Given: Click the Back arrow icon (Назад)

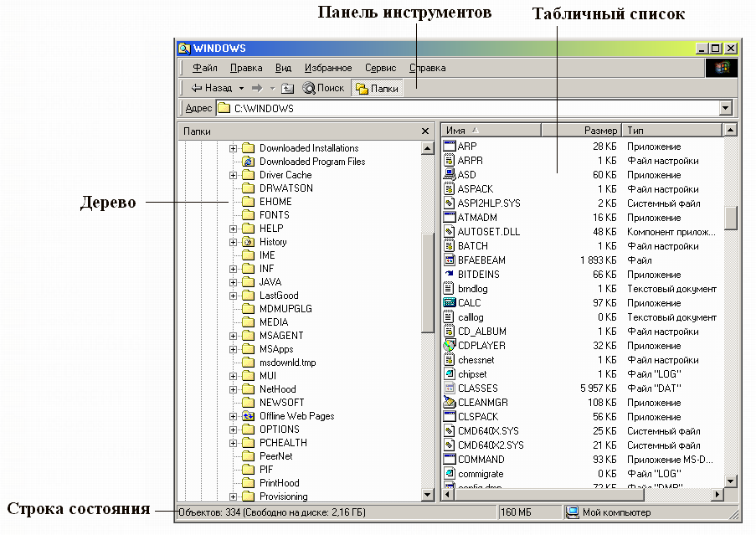Looking at the screenshot, I should point(197,88).
